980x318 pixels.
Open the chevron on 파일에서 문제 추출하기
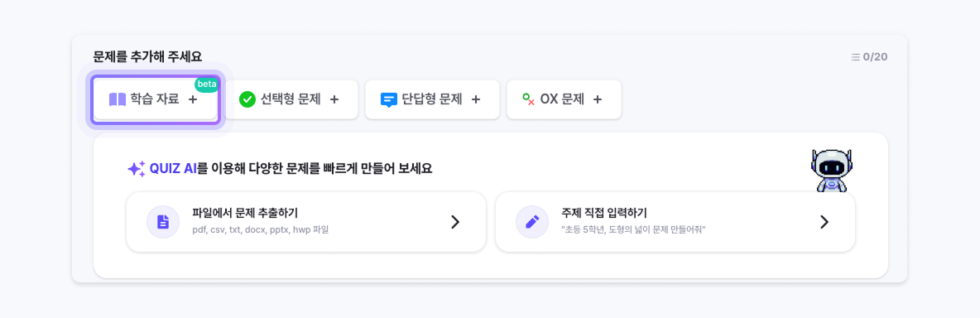tap(455, 222)
